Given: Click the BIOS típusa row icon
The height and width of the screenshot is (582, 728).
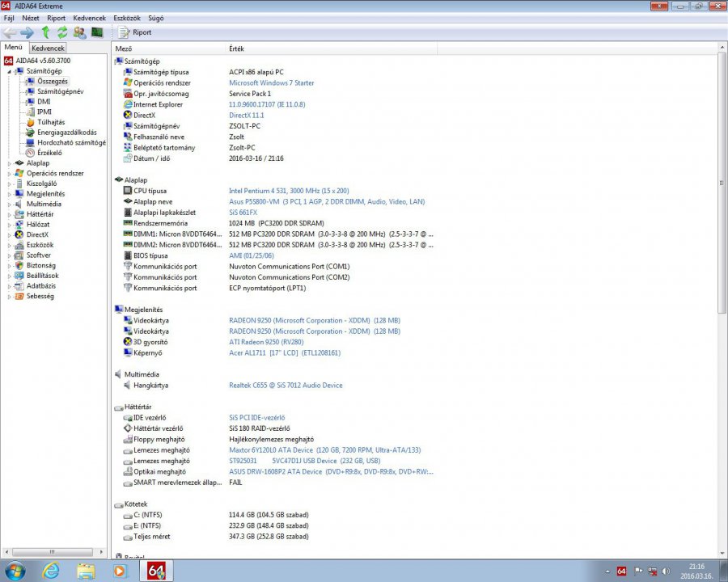Looking at the screenshot, I should coord(128,255).
